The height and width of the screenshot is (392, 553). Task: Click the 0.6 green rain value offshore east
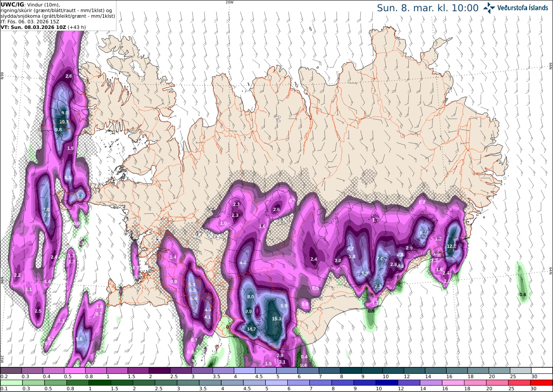[x=522, y=294]
